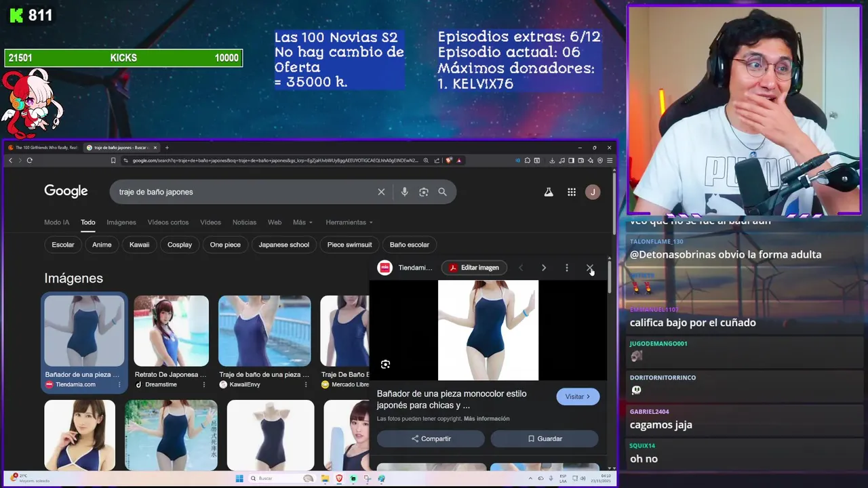Click the Compartir button
Screen dimensions: 868x488
431,439
